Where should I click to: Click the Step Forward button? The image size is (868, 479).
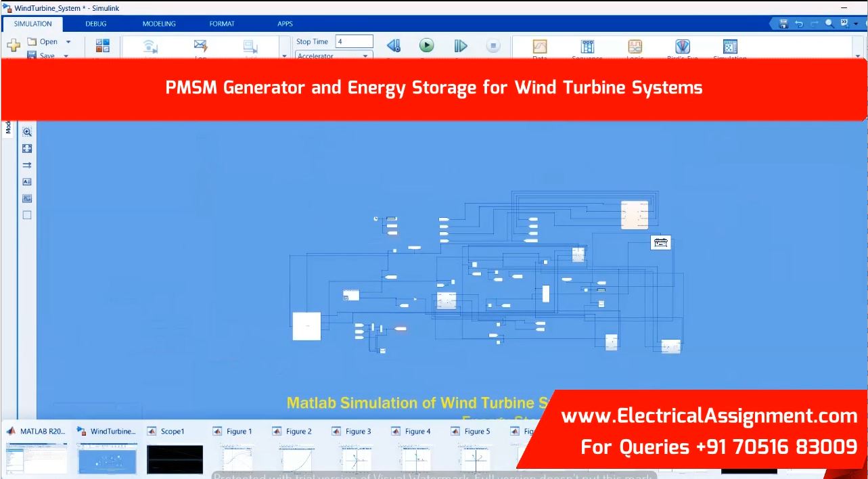tap(461, 45)
